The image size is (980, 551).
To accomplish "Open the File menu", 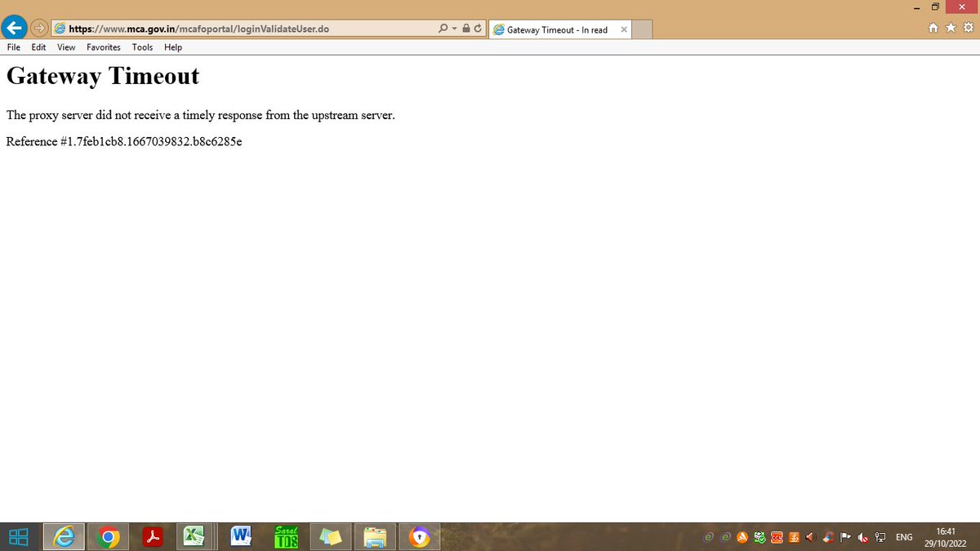I will [14, 47].
